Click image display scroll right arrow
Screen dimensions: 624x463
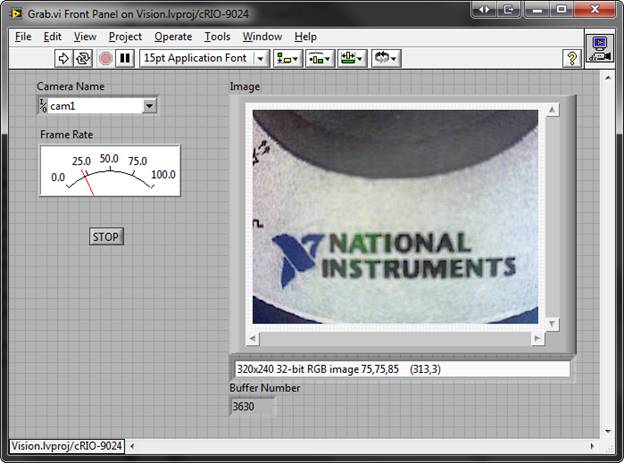(x=538, y=338)
